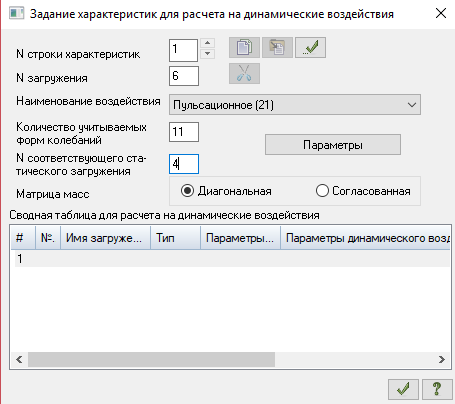Click the dialog title bar application icon
This screenshot has height=404, width=455.
16,14
